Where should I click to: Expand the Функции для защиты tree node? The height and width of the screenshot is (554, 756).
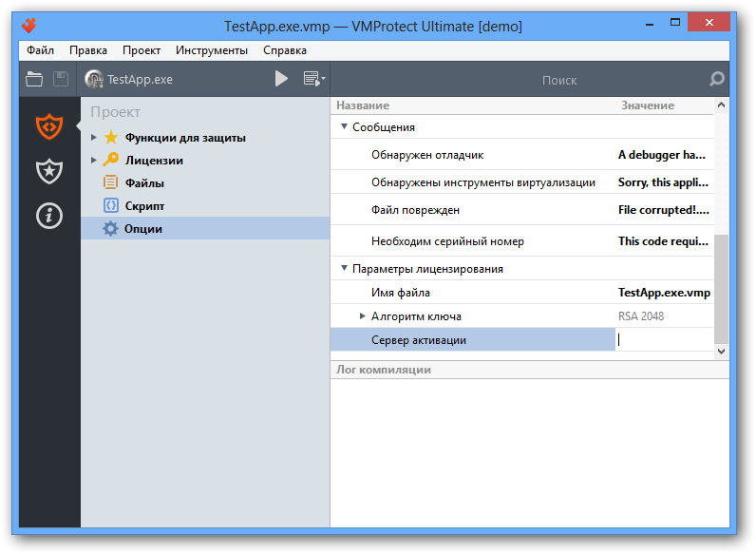(94, 138)
